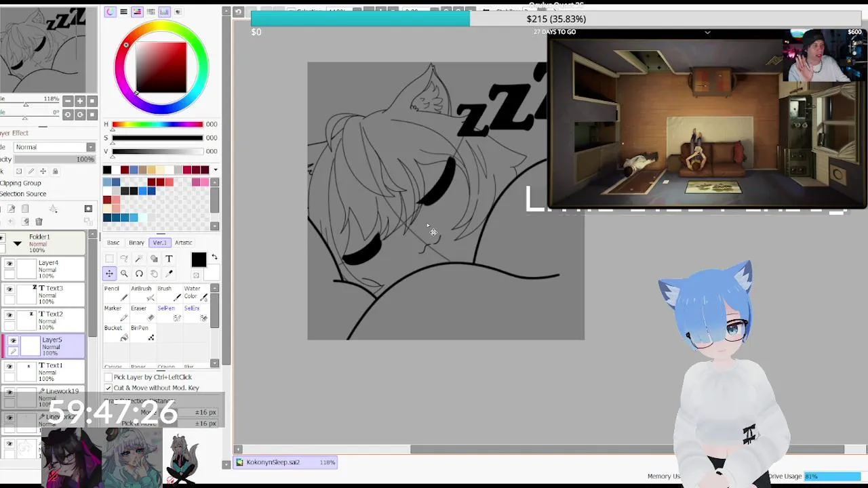
Task: Select the rectangular Selection tool
Action: (109, 259)
